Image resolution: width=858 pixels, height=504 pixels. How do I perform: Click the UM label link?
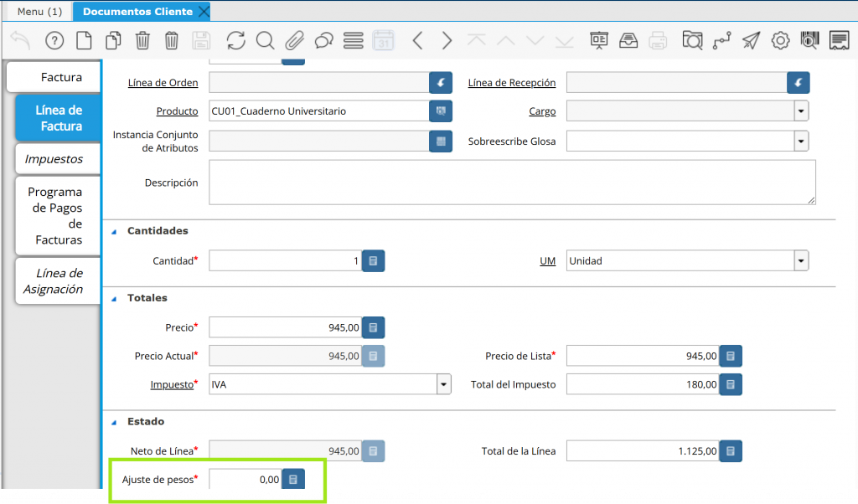(548, 261)
